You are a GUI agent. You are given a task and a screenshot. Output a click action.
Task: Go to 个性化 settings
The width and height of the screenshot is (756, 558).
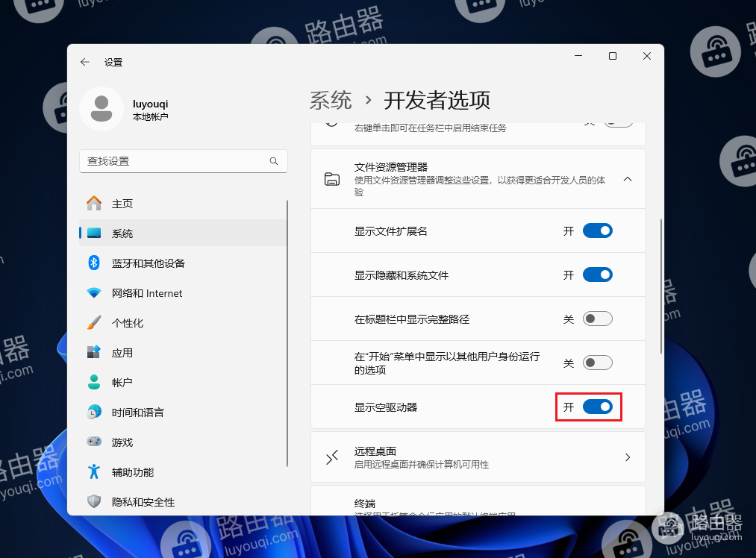pos(183,323)
